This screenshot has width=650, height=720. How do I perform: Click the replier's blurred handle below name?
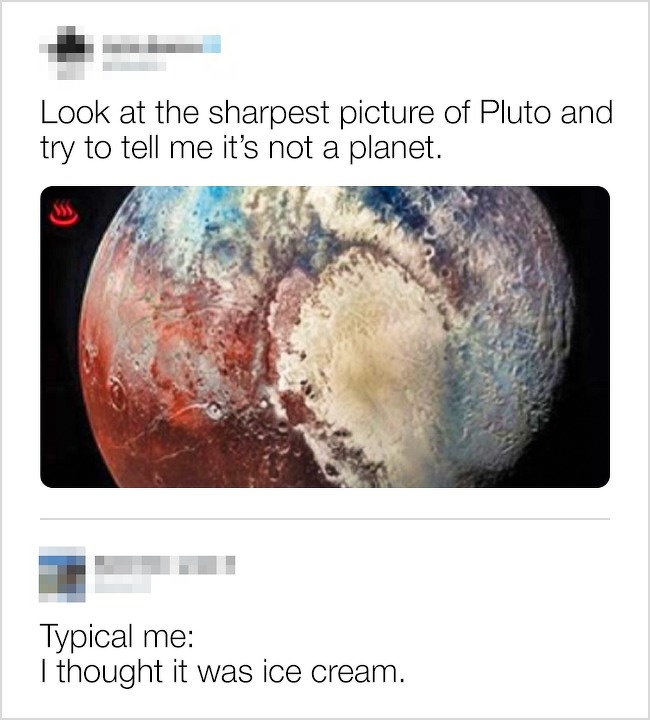coord(123,586)
